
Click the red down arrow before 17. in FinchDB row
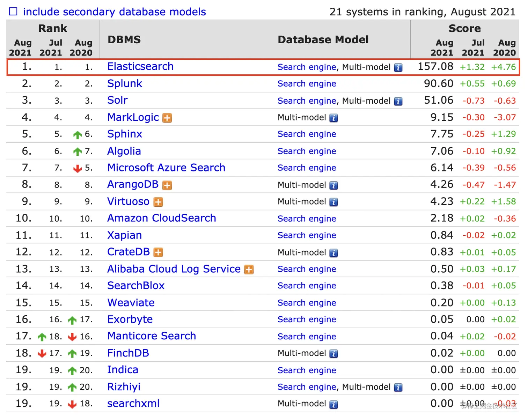click(42, 354)
